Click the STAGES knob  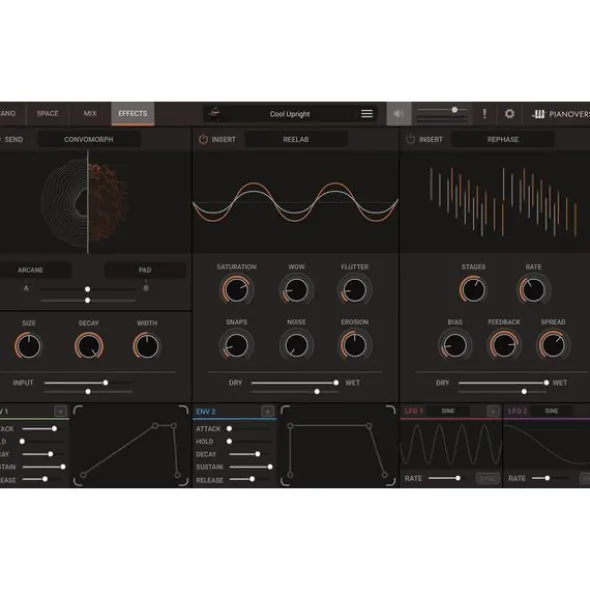tap(474, 290)
